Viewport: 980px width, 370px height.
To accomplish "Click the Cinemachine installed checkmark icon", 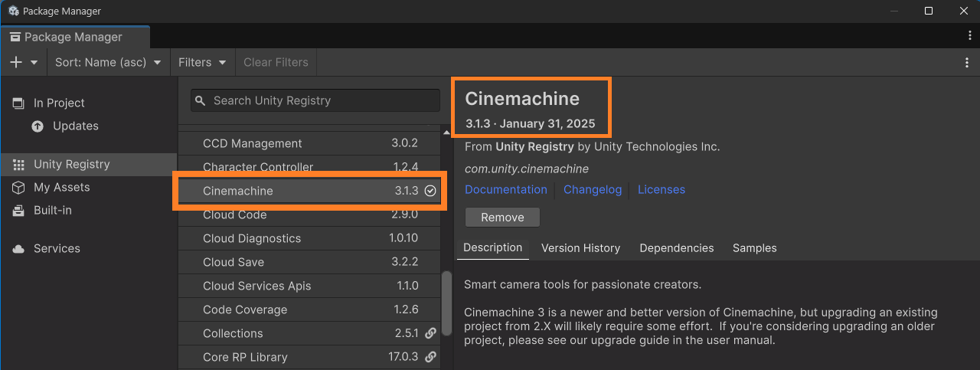I will (430, 191).
